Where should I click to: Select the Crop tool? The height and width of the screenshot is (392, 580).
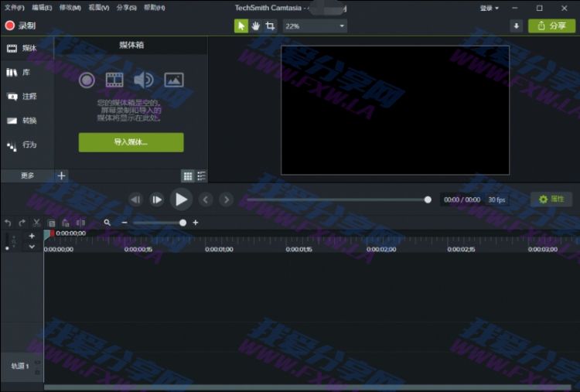tap(270, 26)
